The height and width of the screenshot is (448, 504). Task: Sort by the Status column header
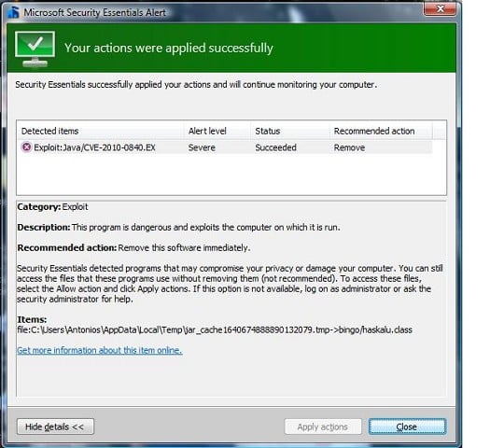pos(290,131)
